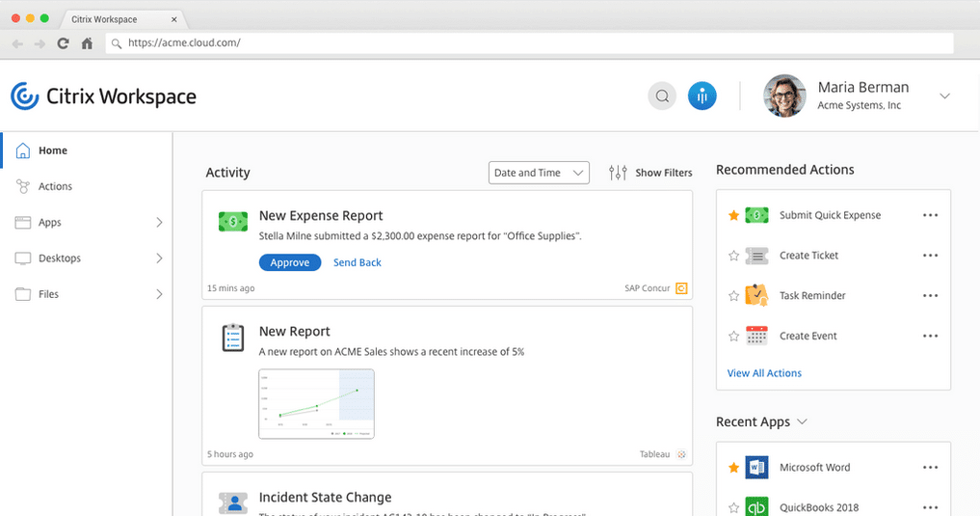Unfavorite Submit Quick Expense star

(733, 215)
